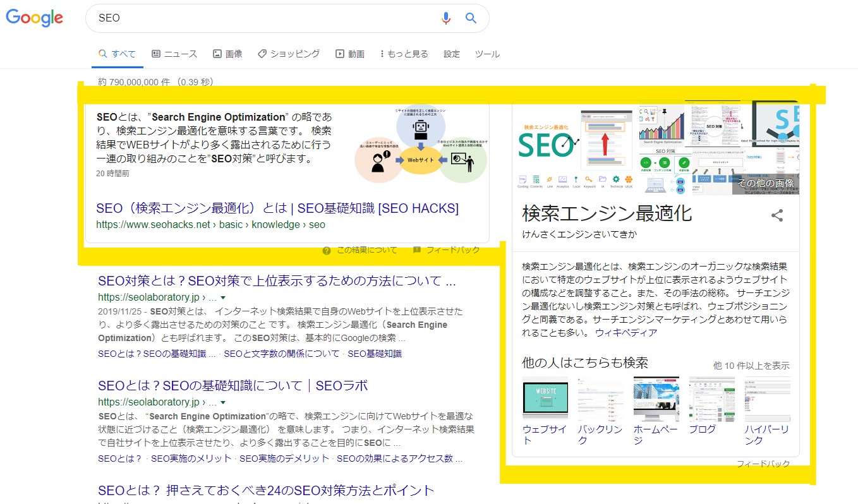Click the seohacks.net URL breadcrumb
This screenshot has width=858, height=504.
tap(210, 224)
